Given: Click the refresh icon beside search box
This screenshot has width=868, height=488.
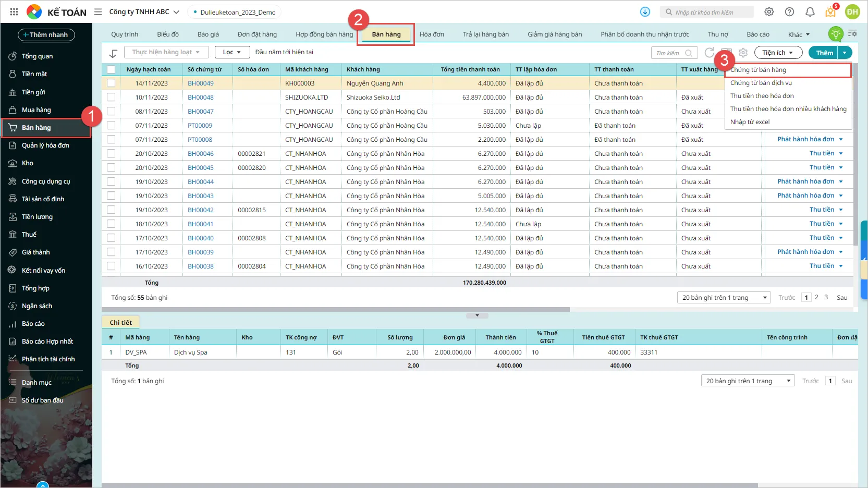Looking at the screenshot, I should coord(709,53).
